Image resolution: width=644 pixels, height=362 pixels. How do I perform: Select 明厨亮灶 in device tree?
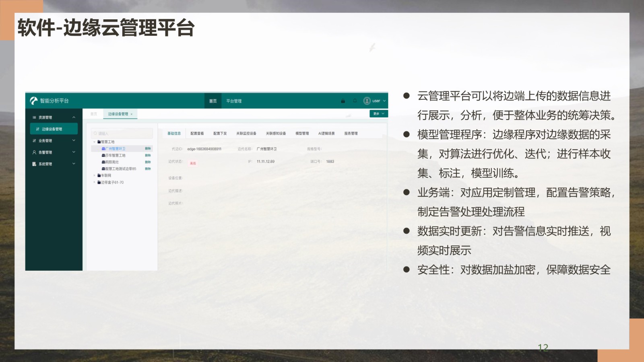click(x=112, y=162)
